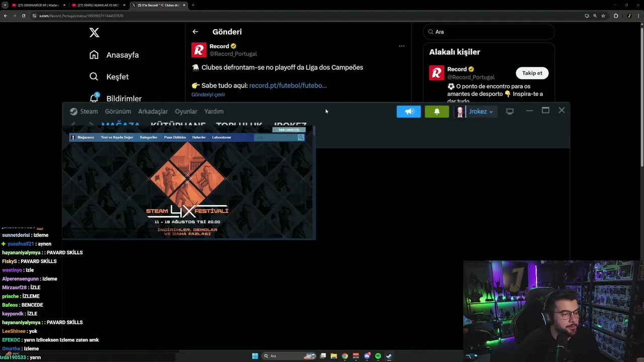Click the Steam announcements megaphone button
Image resolution: width=644 pixels, height=362 pixels.
[x=409, y=112]
